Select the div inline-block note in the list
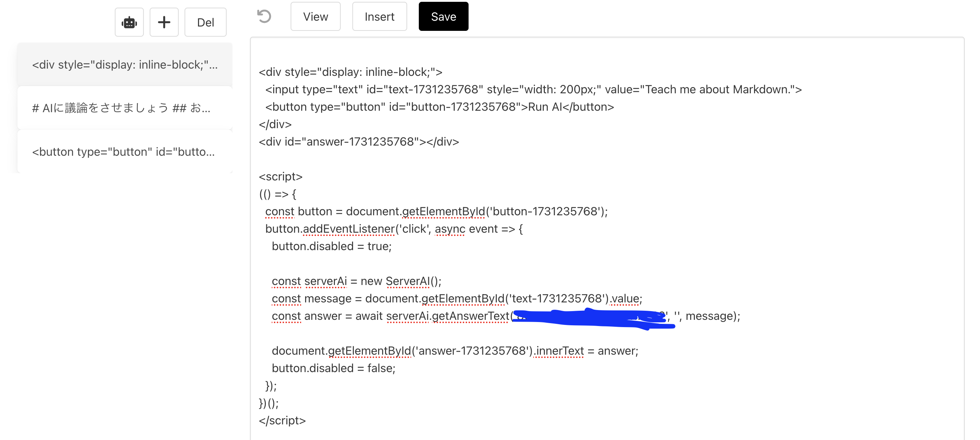Image resolution: width=980 pixels, height=440 pixels. (x=125, y=65)
